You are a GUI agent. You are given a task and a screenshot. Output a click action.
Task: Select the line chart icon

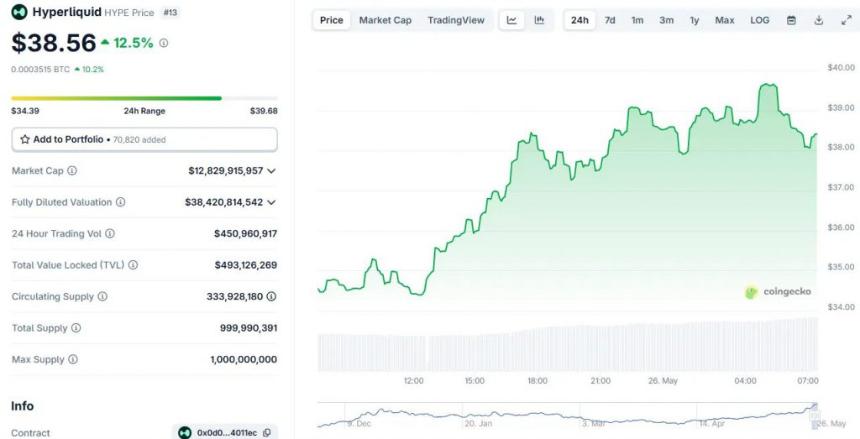pyautogui.click(x=512, y=20)
